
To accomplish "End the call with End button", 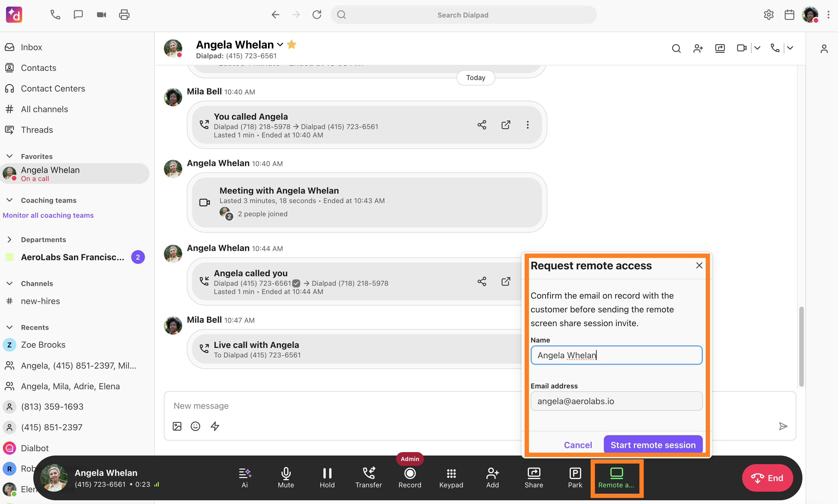I will pos(767,478).
